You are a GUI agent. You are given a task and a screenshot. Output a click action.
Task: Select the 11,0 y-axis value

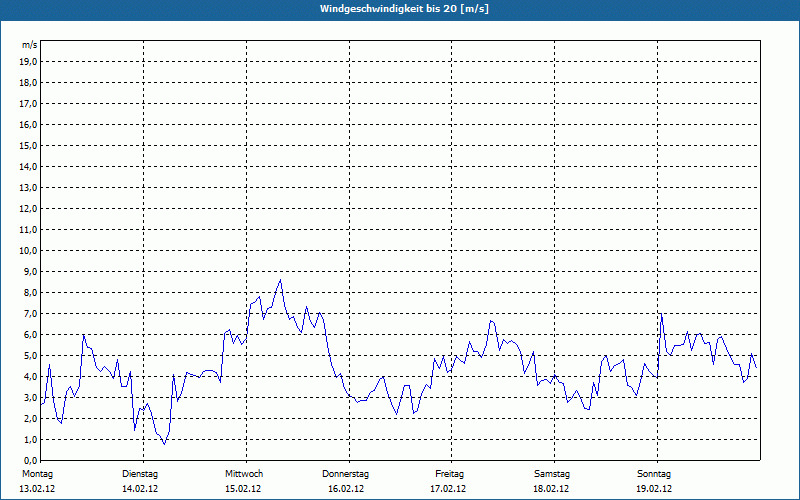tap(29, 230)
